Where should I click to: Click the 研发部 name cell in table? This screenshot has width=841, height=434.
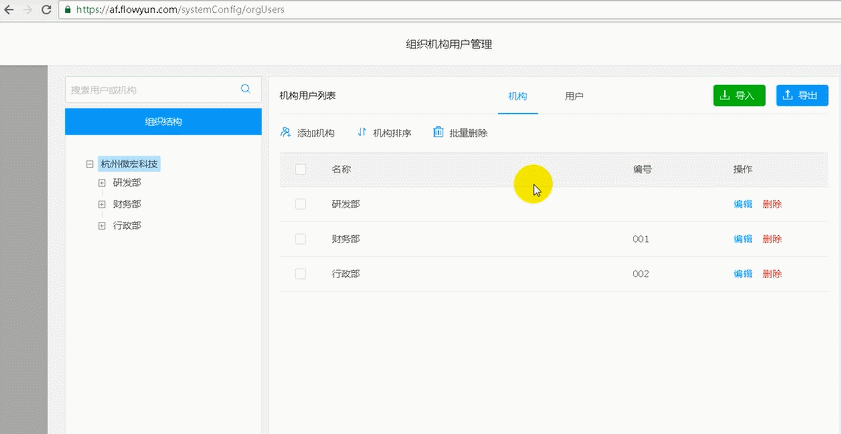[346, 204]
